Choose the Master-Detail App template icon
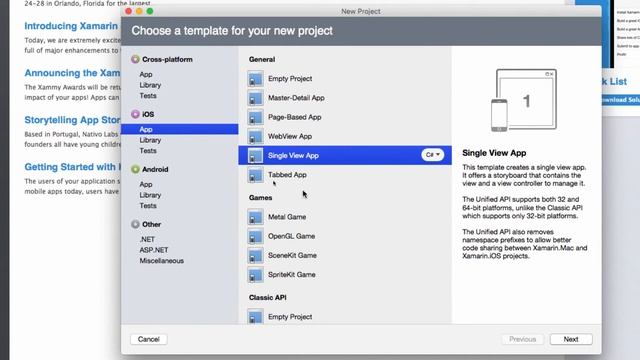The image size is (640, 360). click(256, 98)
